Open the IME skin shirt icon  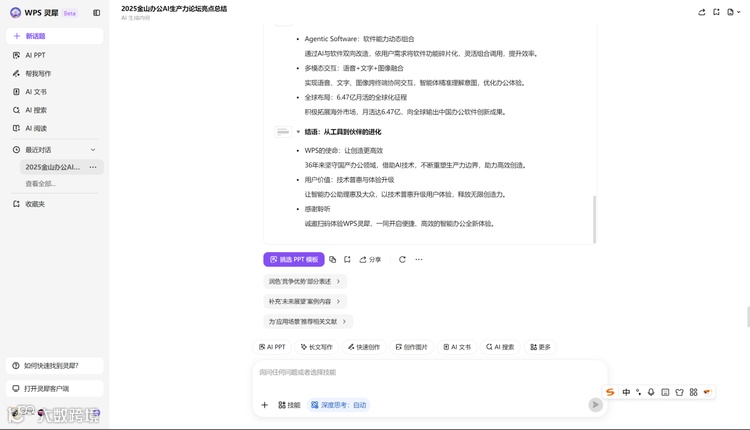click(679, 392)
